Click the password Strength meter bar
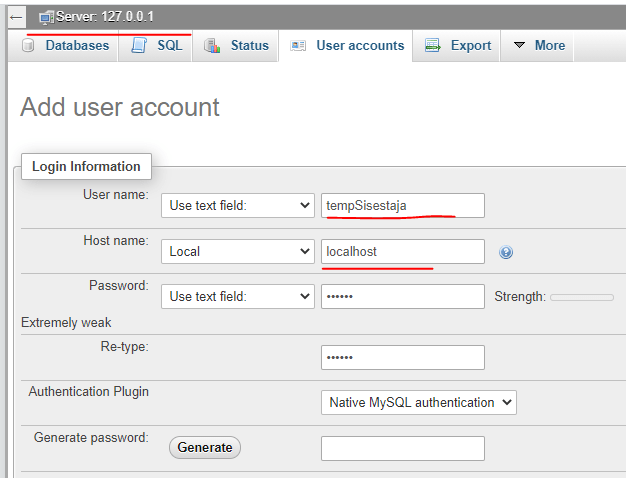 [x=582, y=297]
